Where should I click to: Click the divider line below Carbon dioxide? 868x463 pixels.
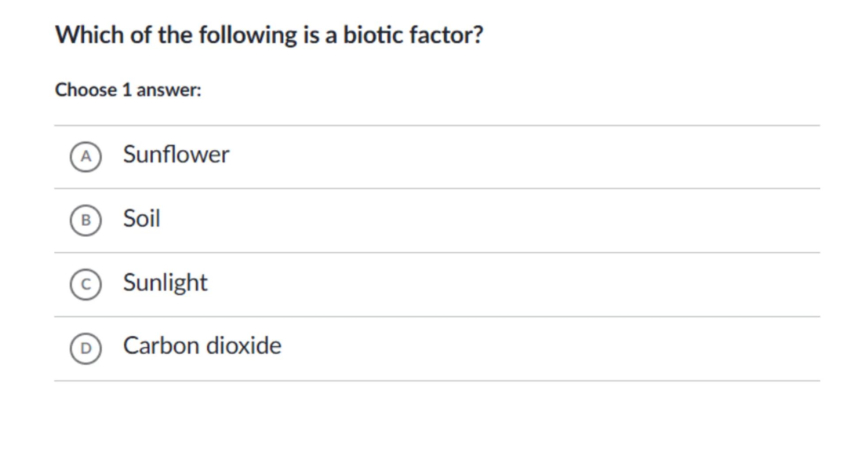pos(437,380)
